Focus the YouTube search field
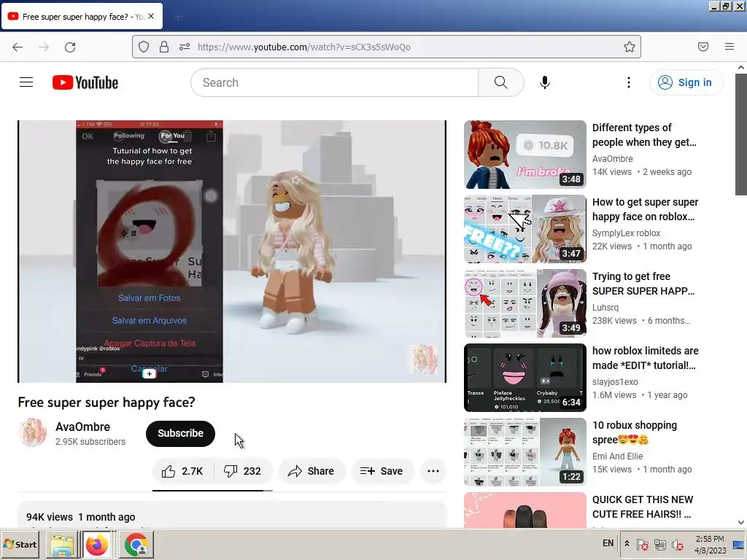The height and width of the screenshot is (560, 747). (334, 82)
